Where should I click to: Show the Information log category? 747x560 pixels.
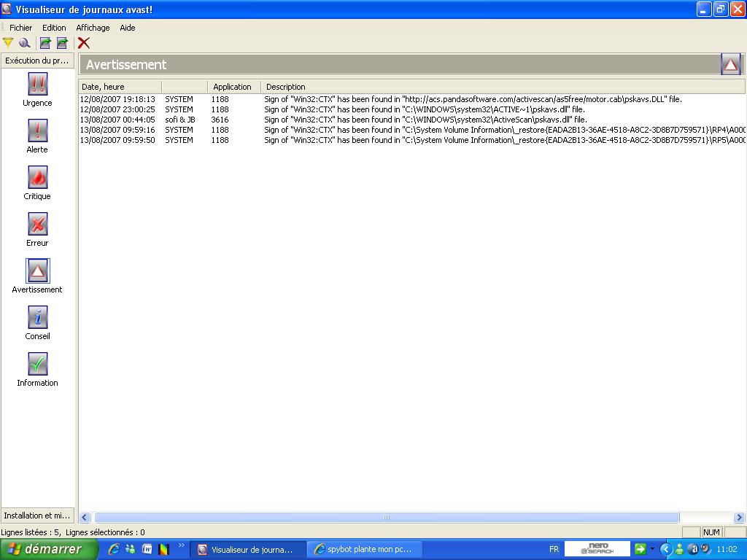pos(37,365)
